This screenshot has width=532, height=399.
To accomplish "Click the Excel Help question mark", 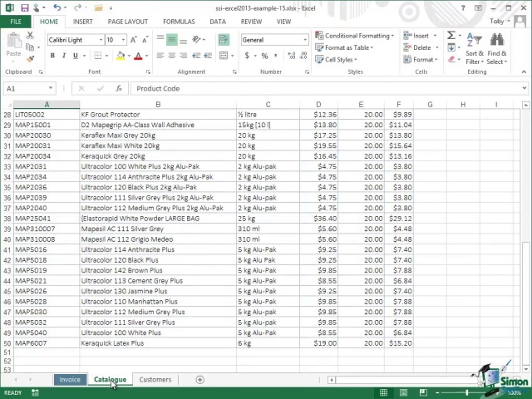I will coord(463,7).
